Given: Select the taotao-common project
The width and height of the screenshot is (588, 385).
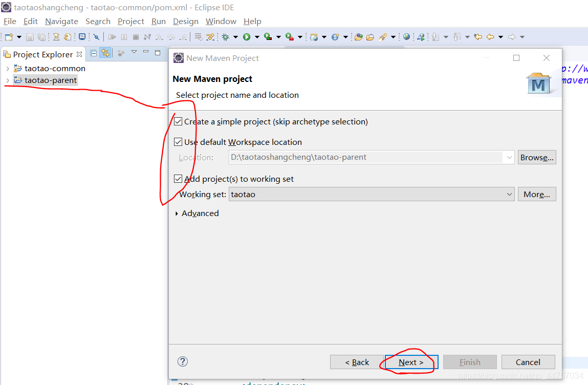Looking at the screenshot, I should click(55, 69).
